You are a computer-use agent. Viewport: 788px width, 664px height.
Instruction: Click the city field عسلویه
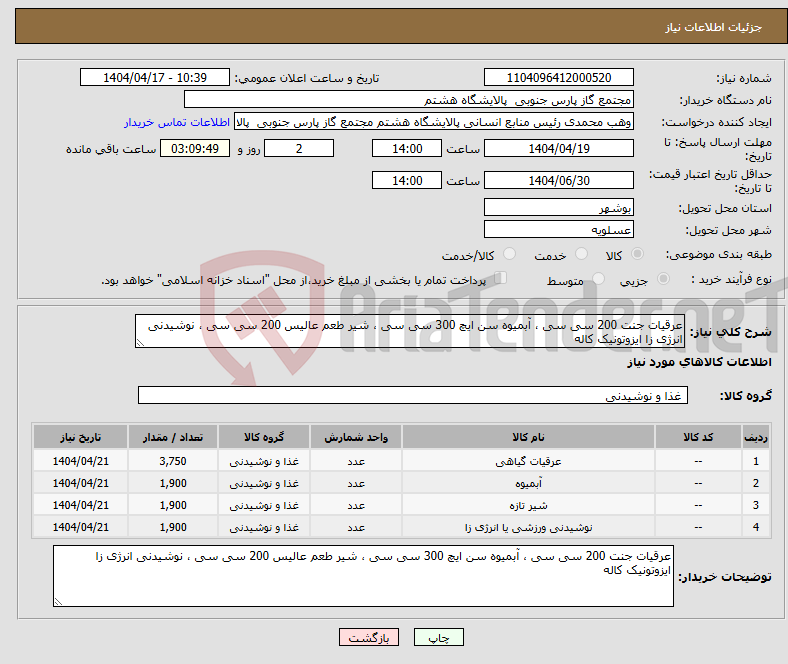(558, 229)
